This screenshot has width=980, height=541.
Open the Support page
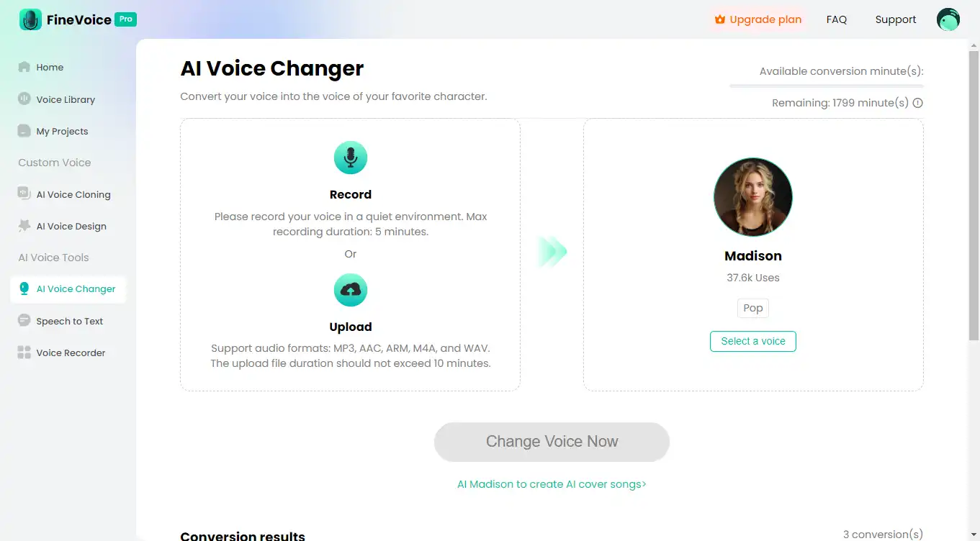click(896, 19)
